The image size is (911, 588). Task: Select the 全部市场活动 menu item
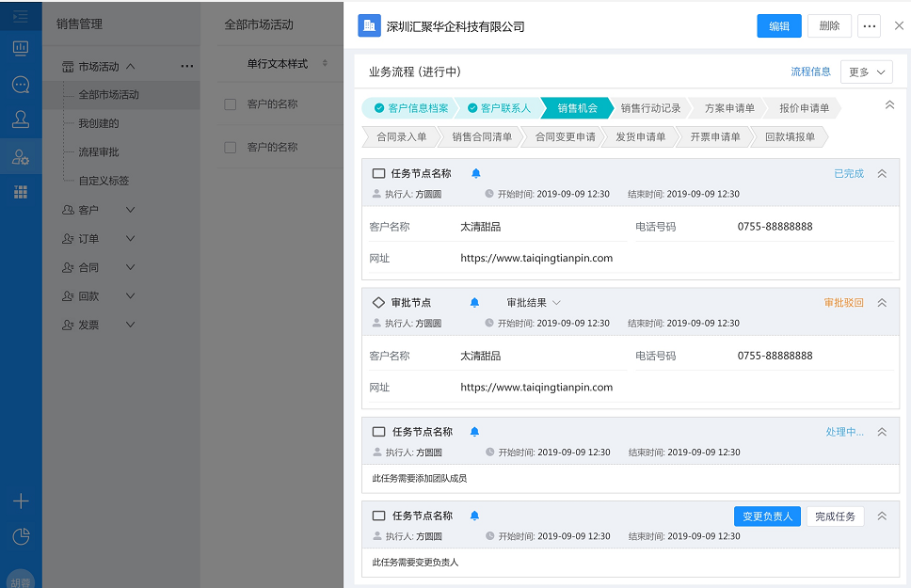point(108,95)
